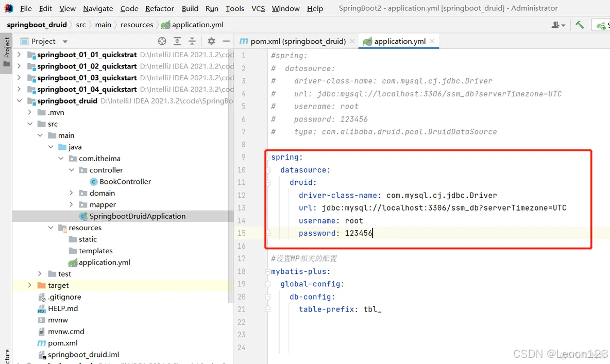Expand springboot_01_01_quickstart module
Screen dimensions: 610x364
point(19,55)
